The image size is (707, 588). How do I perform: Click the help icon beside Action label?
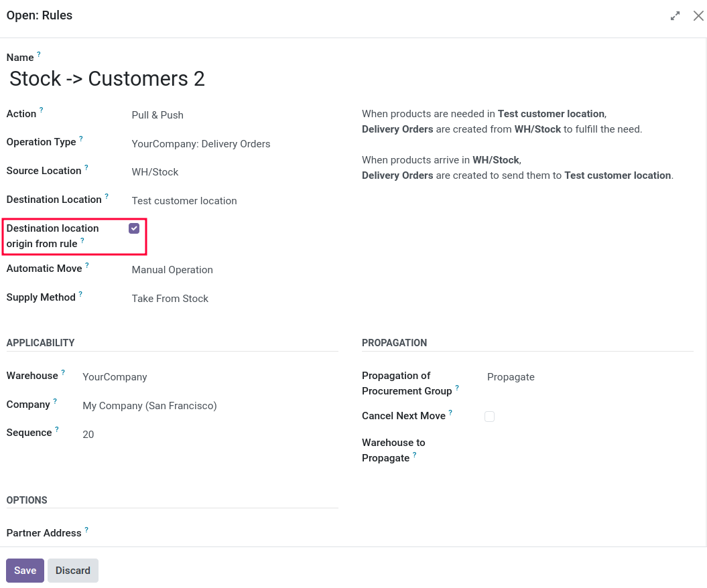pos(41,110)
